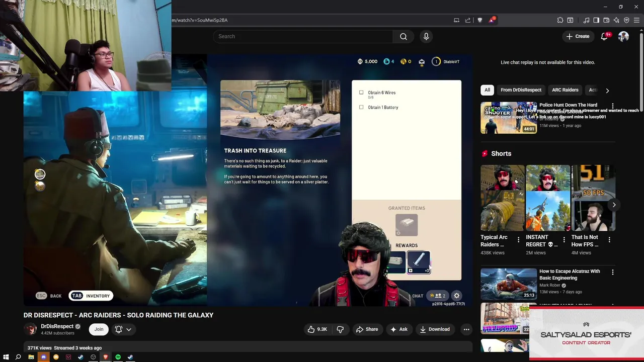Click the browser address bar URL
This screenshot has height=362, width=644.
tap(200, 20)
